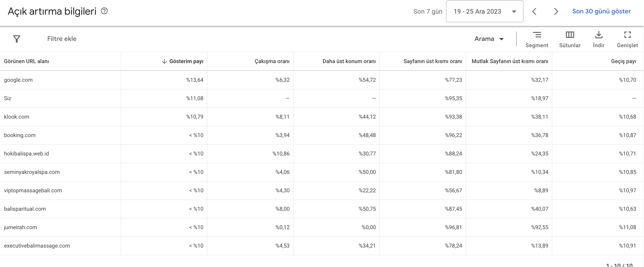Sort by Geçiş payı column header
Image resolution: width=644 pixels, height=267 pixels.
(623, 61)
